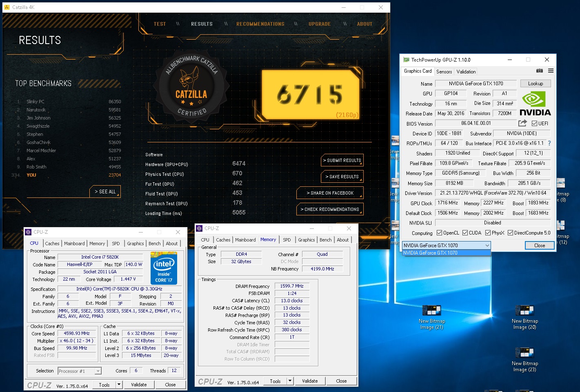
Task: Click the Catzilla certified badge logo
Action: click(x=191, y=87)
